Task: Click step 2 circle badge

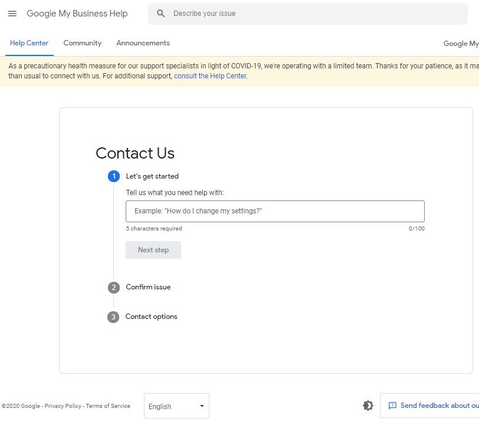Action: tap(114, 288)
